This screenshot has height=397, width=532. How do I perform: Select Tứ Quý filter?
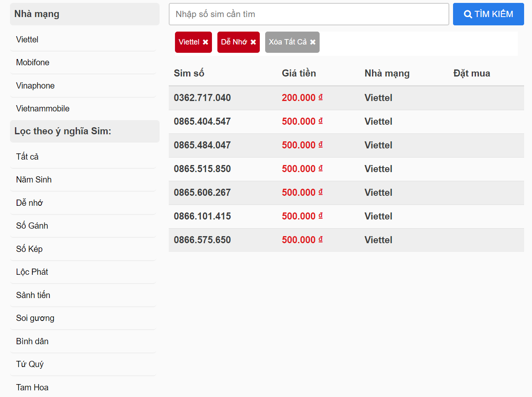click(30, 364)
